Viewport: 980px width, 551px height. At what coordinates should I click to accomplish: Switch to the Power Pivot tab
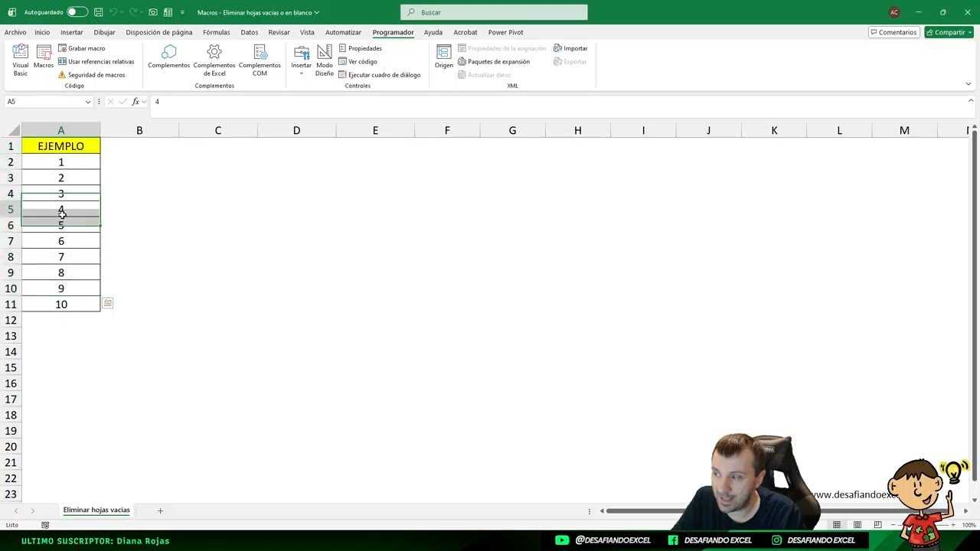[505, 32]
